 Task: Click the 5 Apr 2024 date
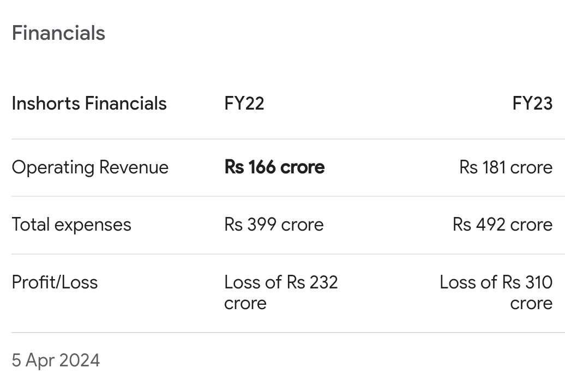tap(56, 361)
